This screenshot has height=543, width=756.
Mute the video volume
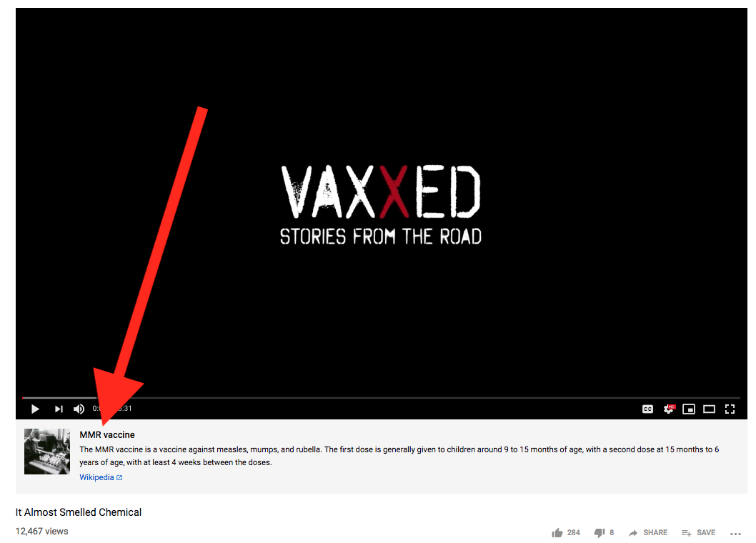[x=79, y=409]
